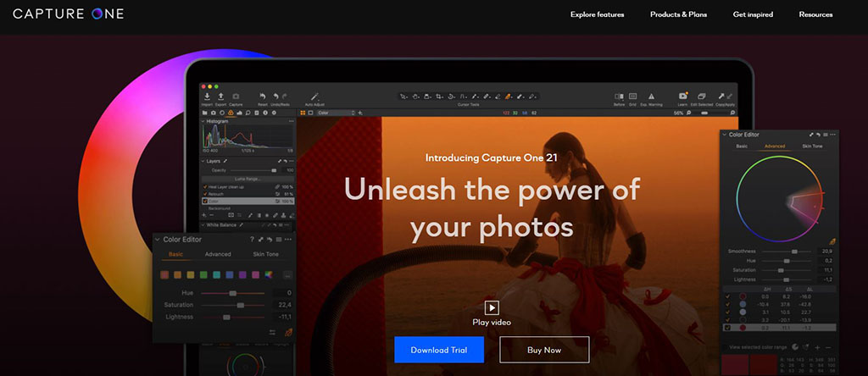
Task: Select the orange active brush cursor tool
Action: pos(509,97)
